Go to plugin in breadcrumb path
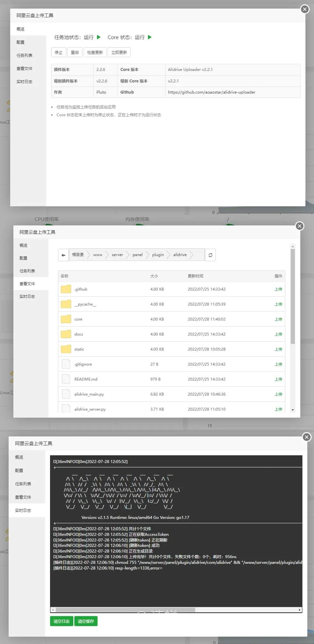Screen dimensions: 314x644 [158, 254]
